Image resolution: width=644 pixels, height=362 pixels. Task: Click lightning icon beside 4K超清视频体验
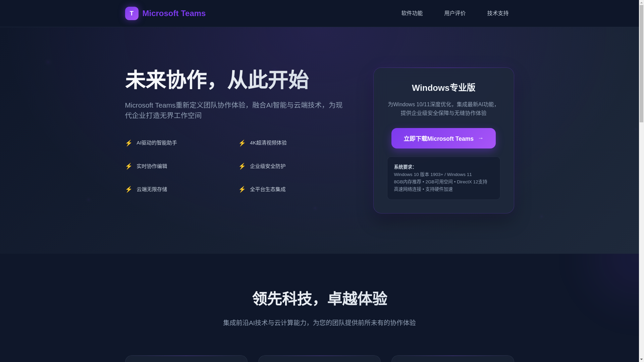coord(242,143)
